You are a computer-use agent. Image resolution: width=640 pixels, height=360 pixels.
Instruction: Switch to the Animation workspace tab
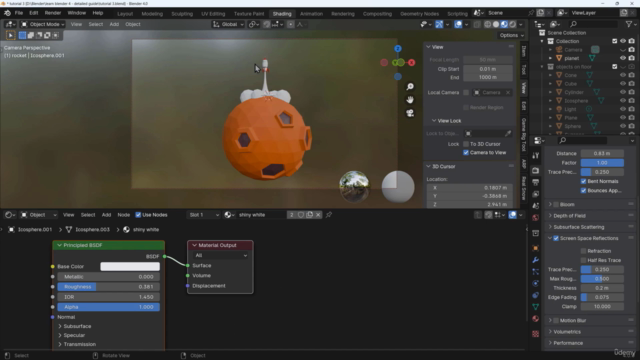[311, 13]
